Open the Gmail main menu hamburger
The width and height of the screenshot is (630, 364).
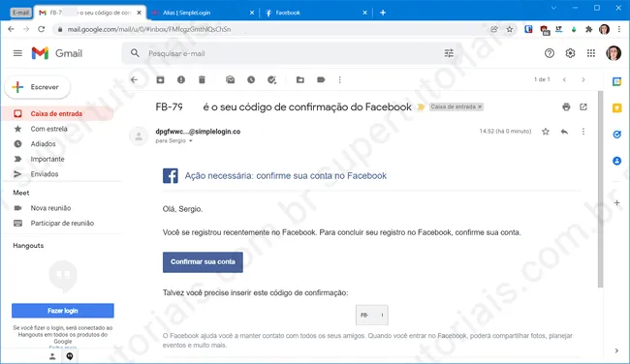pos(17,53)
